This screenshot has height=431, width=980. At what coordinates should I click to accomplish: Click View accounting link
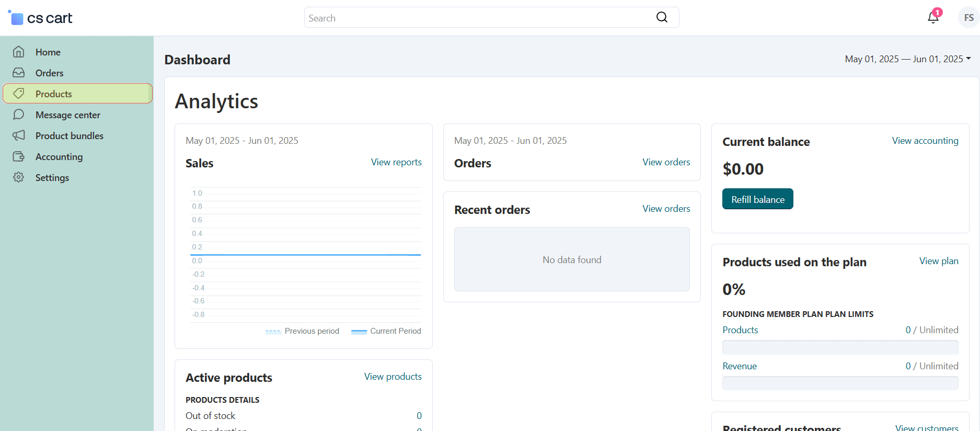[x=925, y=141]
